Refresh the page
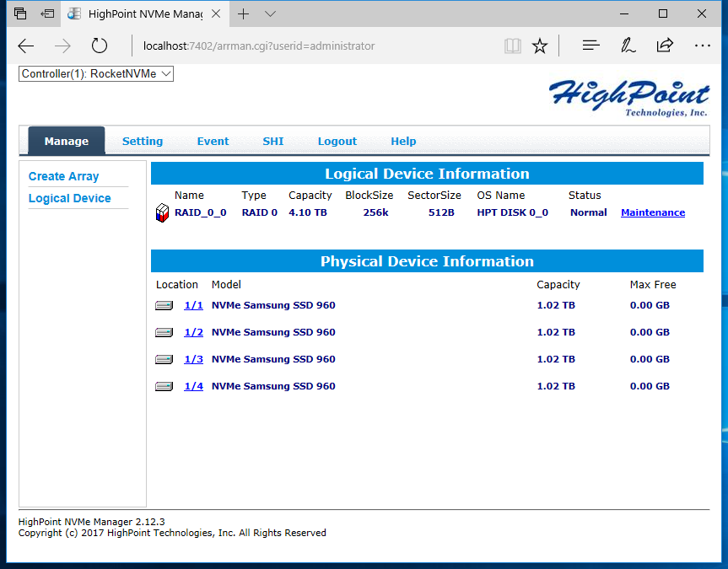728x569 pixels. (100, 46)
